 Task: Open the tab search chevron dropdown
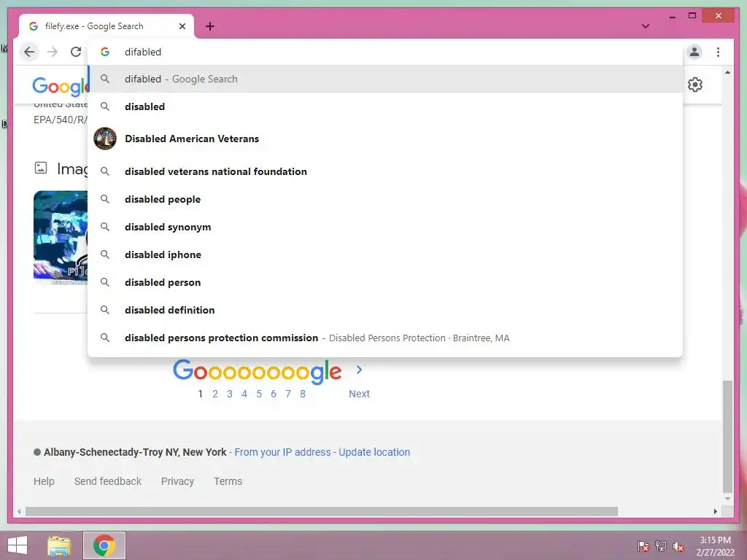point(646,26)
